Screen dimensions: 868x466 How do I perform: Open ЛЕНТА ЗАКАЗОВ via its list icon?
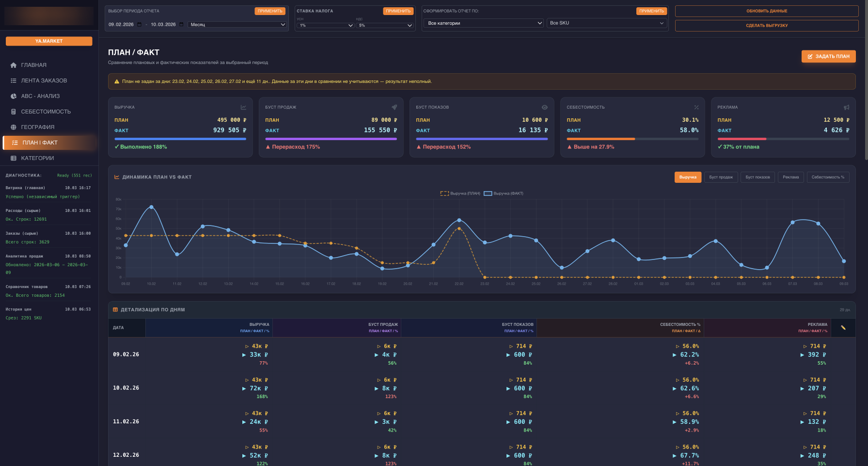tap(14, 80)
